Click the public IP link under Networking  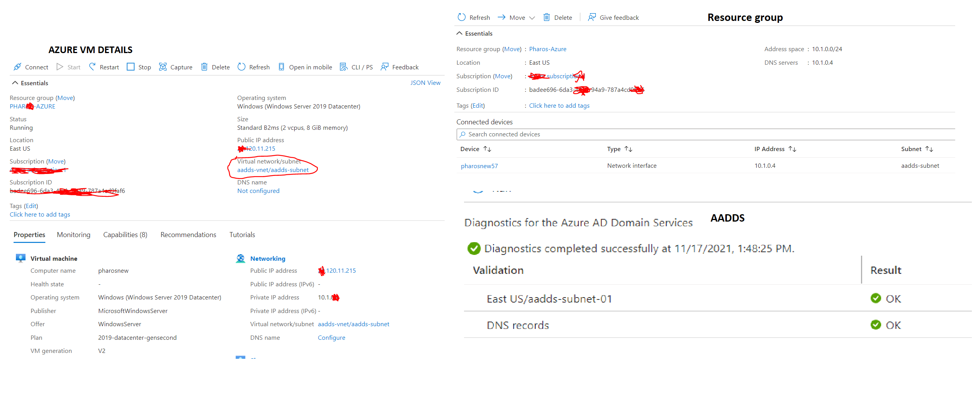[337, 271]
